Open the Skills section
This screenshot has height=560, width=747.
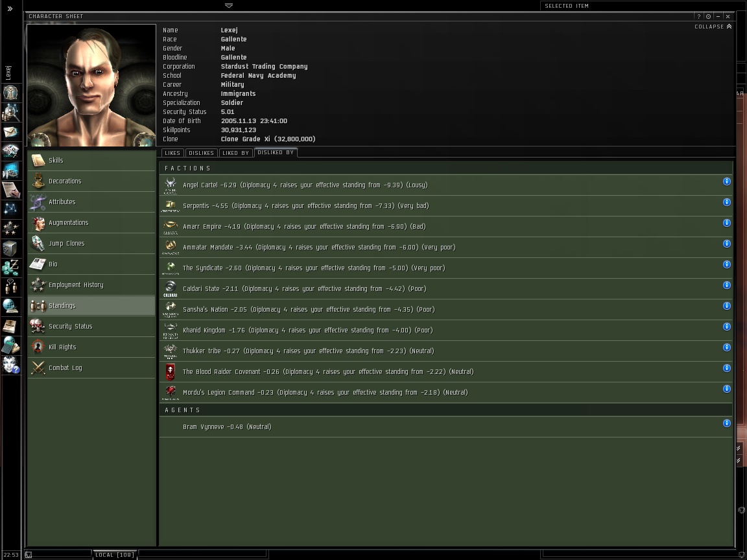tap(91, 161)
